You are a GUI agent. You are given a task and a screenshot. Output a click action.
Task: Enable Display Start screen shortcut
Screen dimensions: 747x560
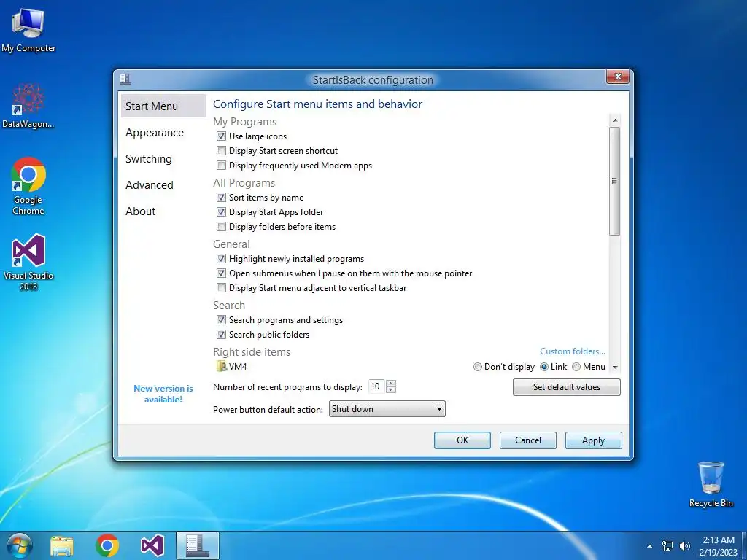pyautogui.click(x=221, y=151)
